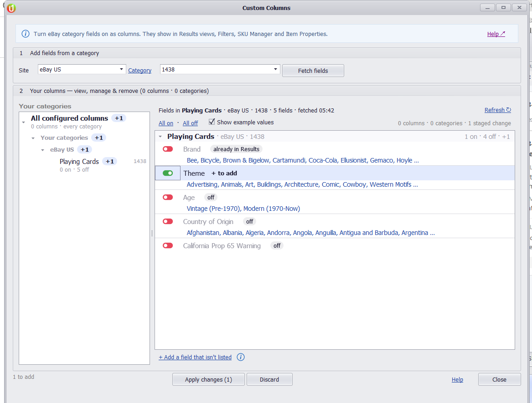Enable the Country of Origin switch
532x403 pixels.
click(x=168, y=221)
